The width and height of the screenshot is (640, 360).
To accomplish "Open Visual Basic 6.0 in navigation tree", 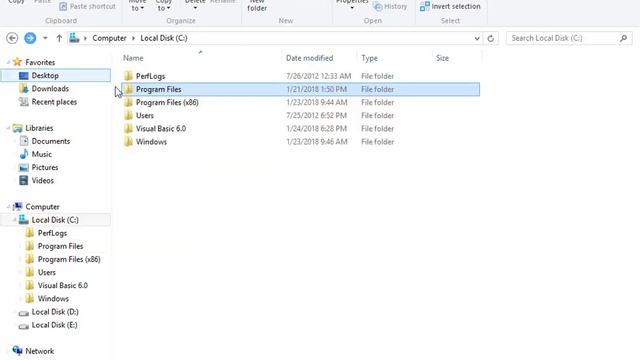I will (x=62, y=285).
